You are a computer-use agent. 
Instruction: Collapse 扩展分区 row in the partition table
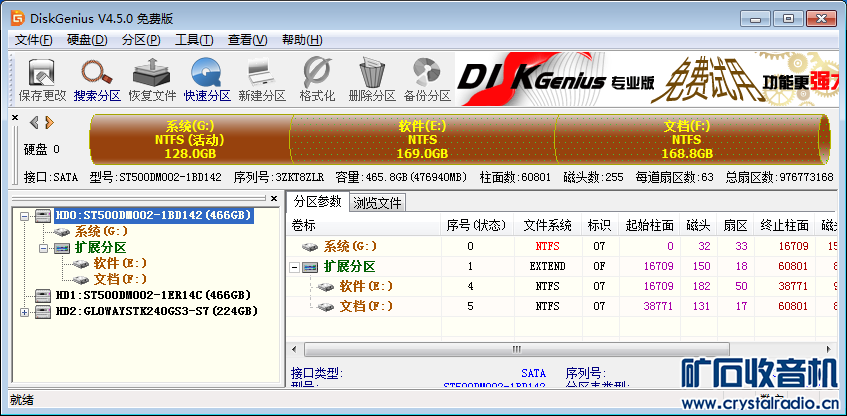(x=294, y=267)
